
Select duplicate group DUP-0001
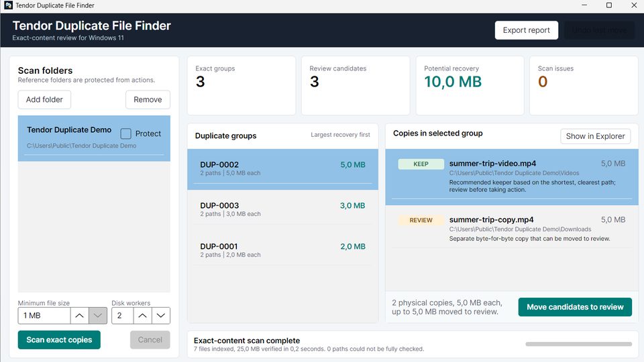click(282, 250)
